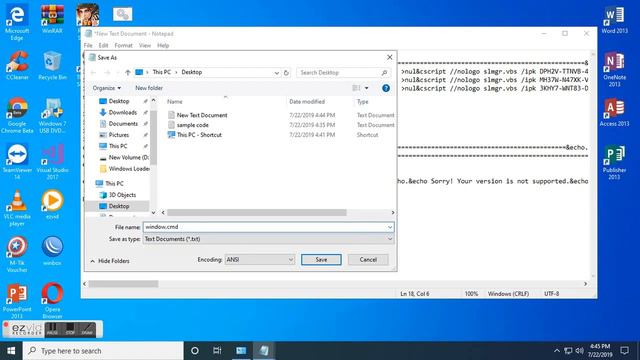Open Task View on taskbar

coord(217,351)
